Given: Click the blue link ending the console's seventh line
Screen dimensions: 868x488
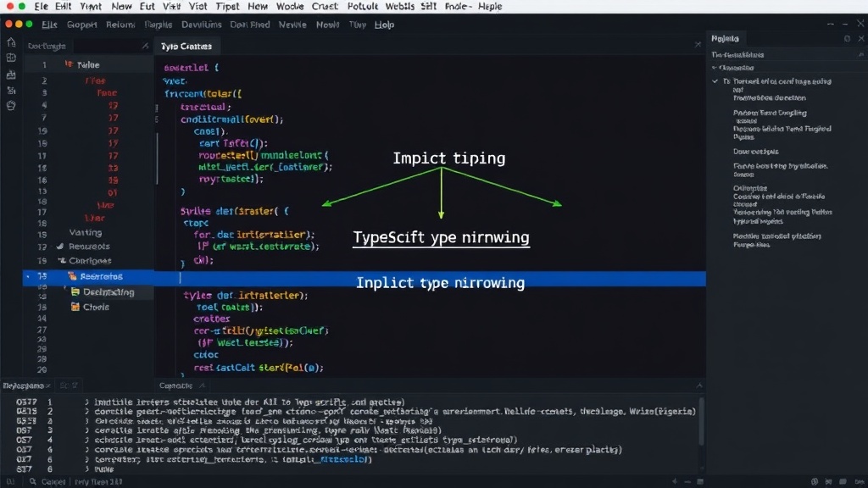Looking at the screenshot, I should pos(343,459).
